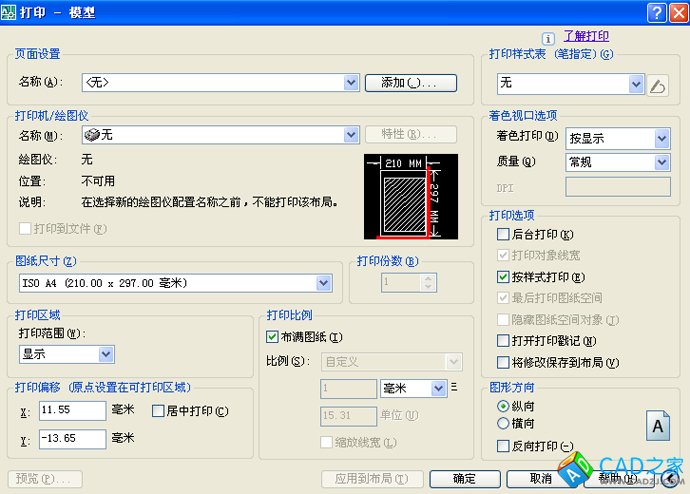The width and height of the screenshot is (690, 494).
Task: Open the 着色打印 按显示 dropdown
Action: click(662, 138)
